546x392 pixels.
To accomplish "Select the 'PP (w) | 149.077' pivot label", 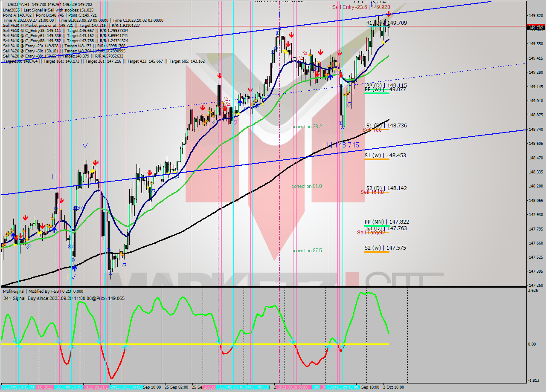I will (x=385, y=89).
